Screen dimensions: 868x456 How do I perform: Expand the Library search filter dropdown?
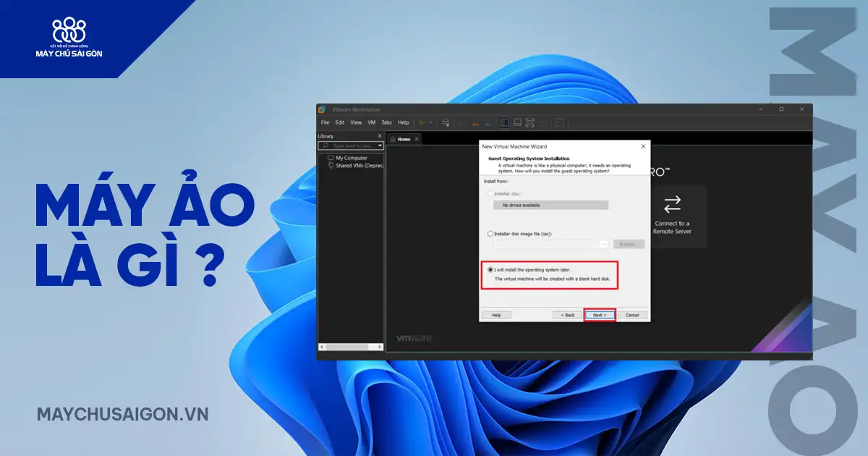click(x=380, y=145)
